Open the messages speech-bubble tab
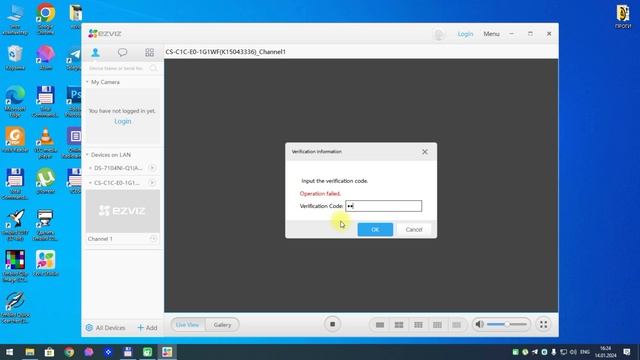The height and width of the screenshot is (360, 640). pyautogui.click(x=122, y=52)
